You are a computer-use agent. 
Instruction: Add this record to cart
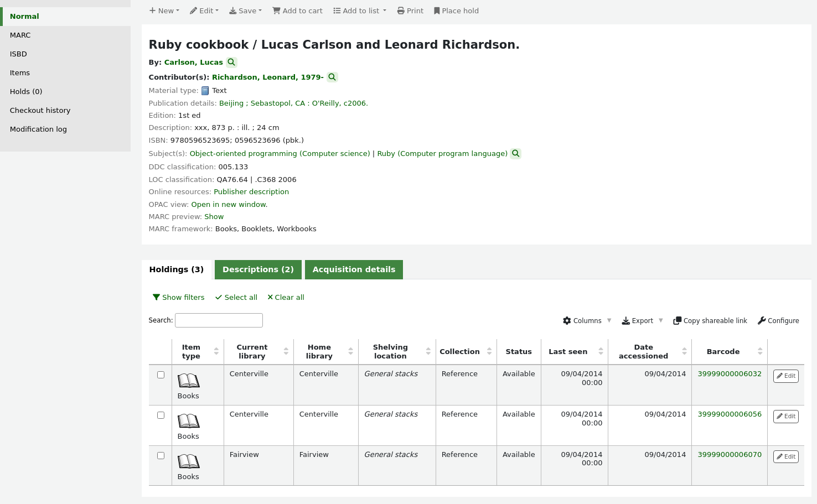pos(297,11)
